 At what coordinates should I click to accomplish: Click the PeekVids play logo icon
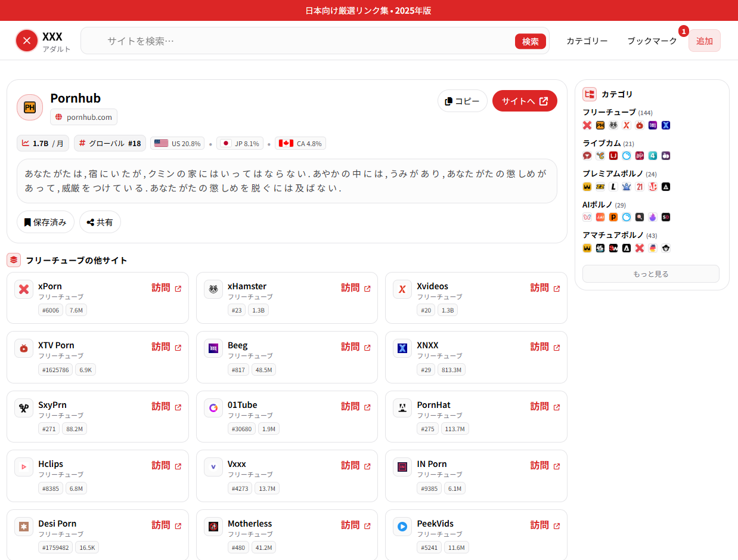point(402,527)
